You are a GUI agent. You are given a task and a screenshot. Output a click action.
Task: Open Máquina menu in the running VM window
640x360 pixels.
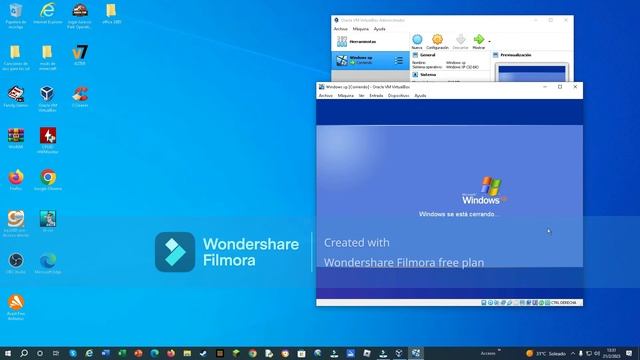345,96
